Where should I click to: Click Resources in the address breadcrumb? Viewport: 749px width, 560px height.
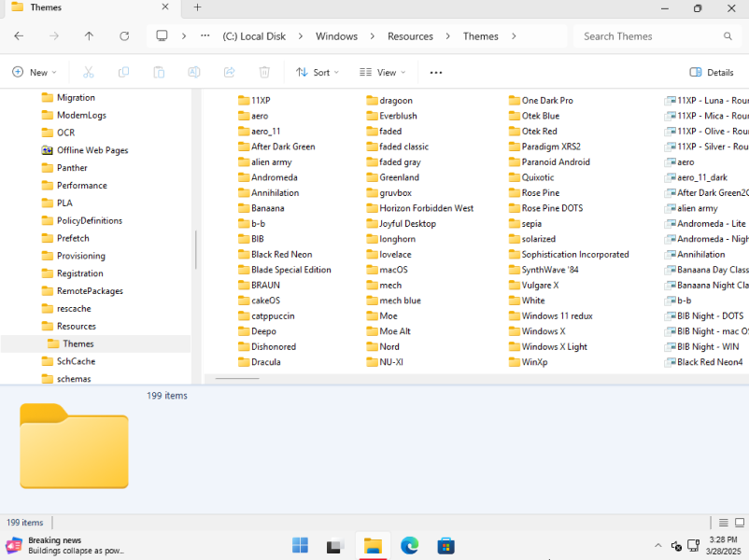410,36
